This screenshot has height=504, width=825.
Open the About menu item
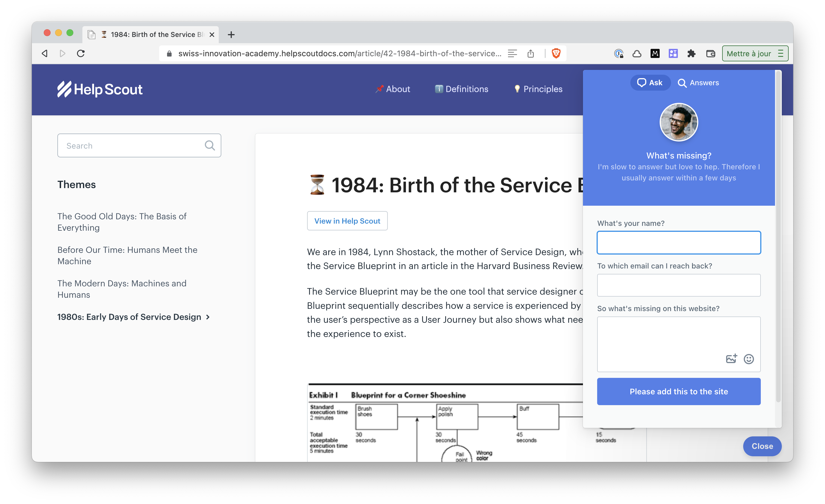[x=393, y=89]
